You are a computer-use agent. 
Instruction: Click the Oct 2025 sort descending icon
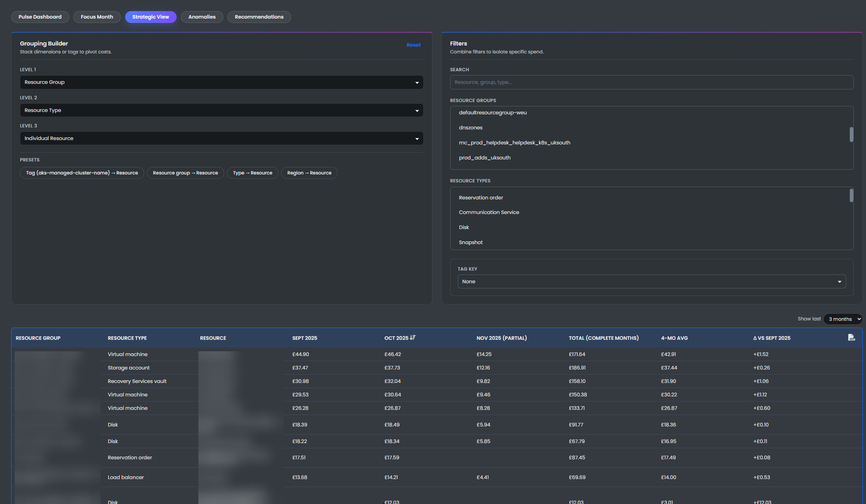[413, 337]
